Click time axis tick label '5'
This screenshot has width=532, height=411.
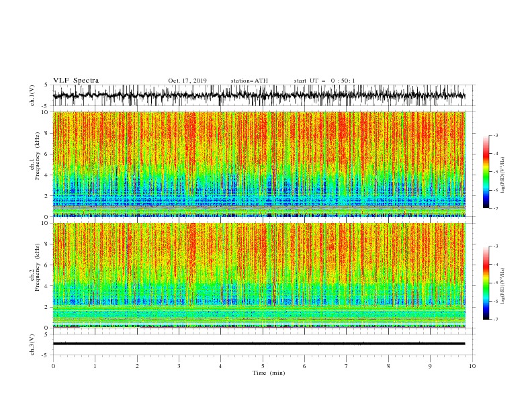263,366
